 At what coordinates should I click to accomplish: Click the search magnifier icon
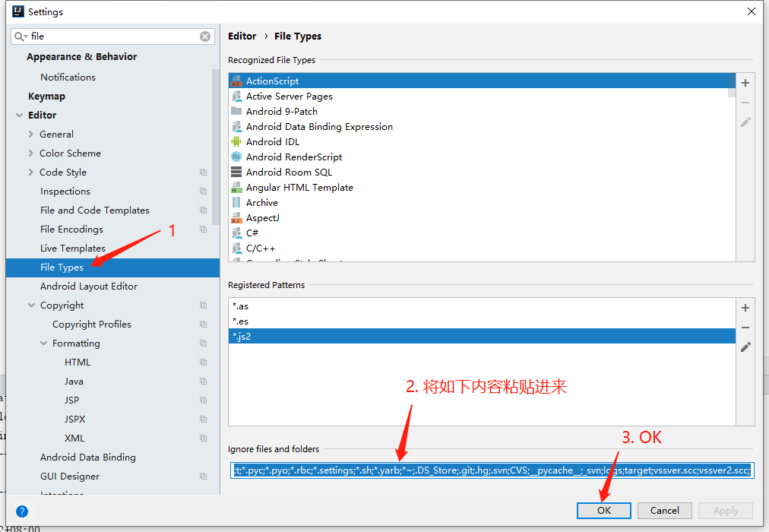click(x=20, y=36)
